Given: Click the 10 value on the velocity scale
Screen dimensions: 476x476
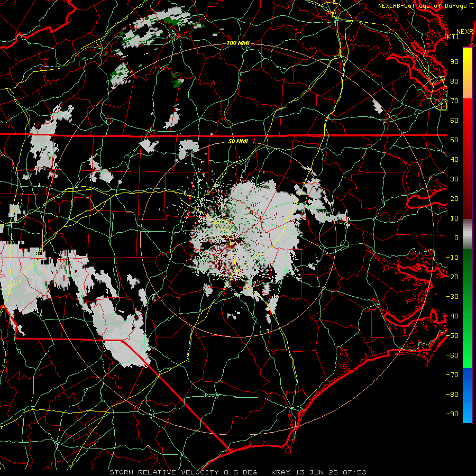Looking at the screenshot, I should pyautogui.click(x=454, y=218).
